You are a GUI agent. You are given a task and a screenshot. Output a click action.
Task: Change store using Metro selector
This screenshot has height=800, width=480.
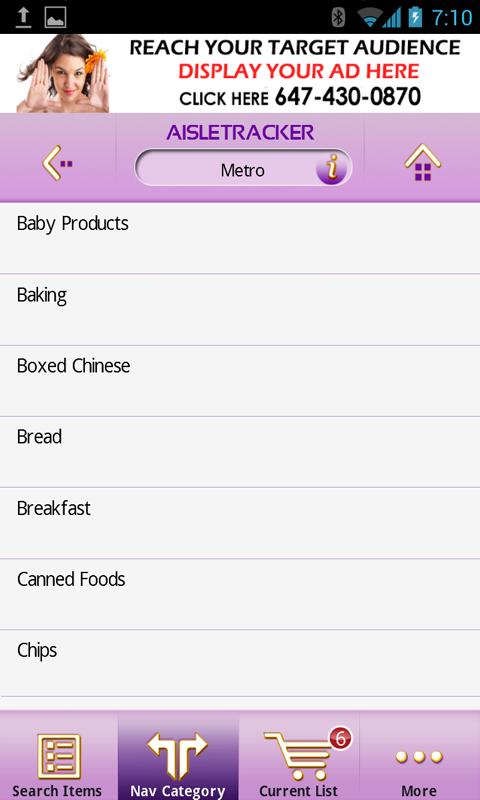[x=243, y=168]
